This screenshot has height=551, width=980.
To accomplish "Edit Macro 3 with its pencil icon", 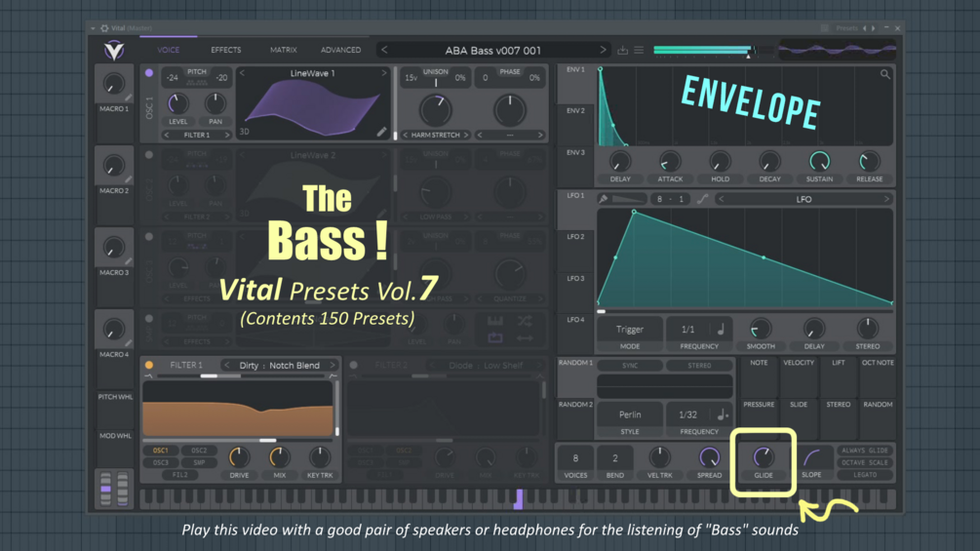I will click(x=128, y=261).
